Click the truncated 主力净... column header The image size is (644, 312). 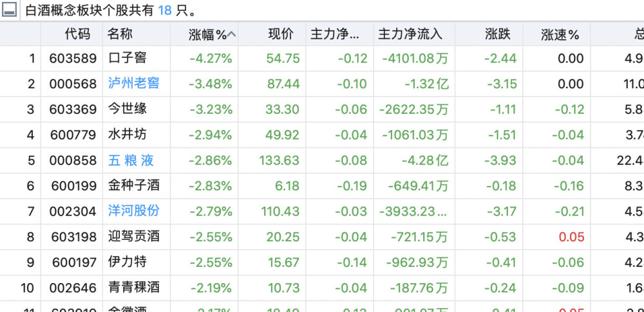coord(335,34)
